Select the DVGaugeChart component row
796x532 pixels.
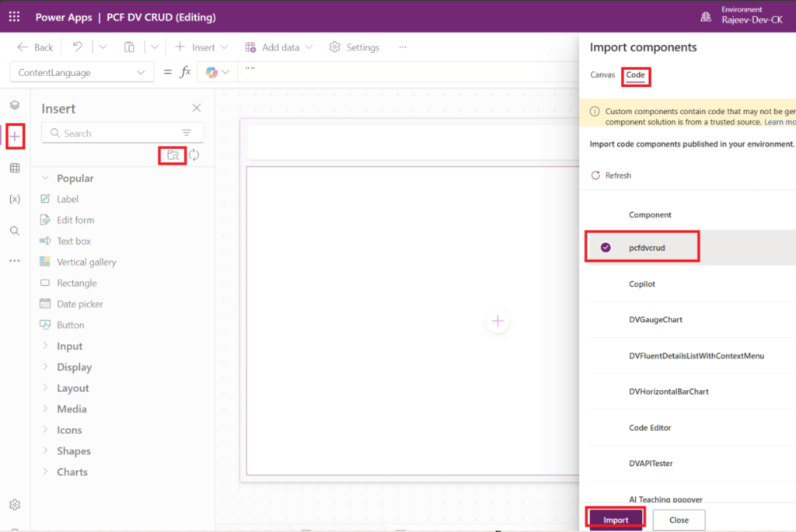(655, 320)
